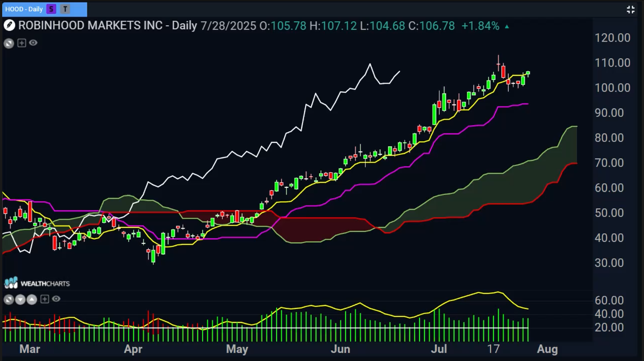Click the 60.00 label on indicator axis

point(609,300)
